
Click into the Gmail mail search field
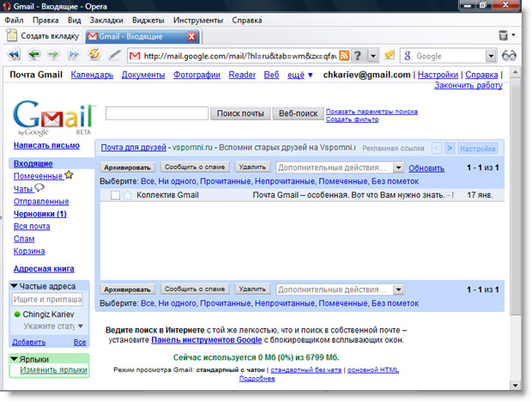[x=157, y=113]
